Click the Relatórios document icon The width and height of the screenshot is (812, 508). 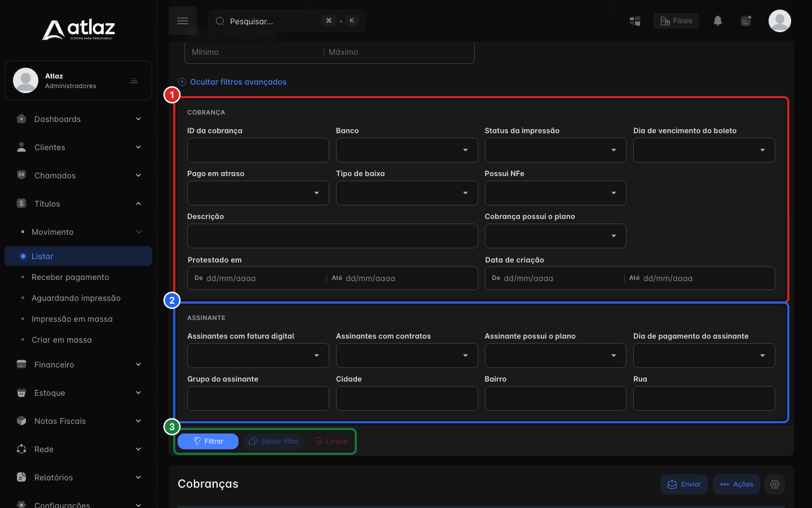(21, 477)
